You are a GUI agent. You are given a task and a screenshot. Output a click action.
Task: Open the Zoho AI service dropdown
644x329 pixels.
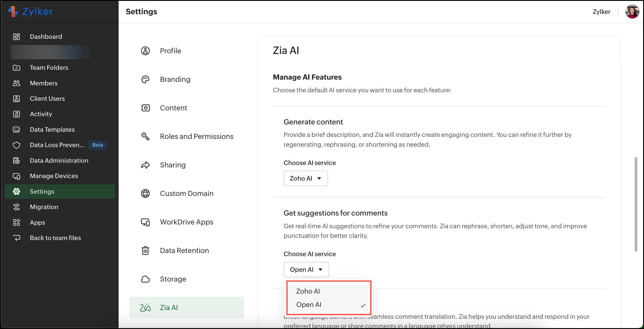coord(305,178)
